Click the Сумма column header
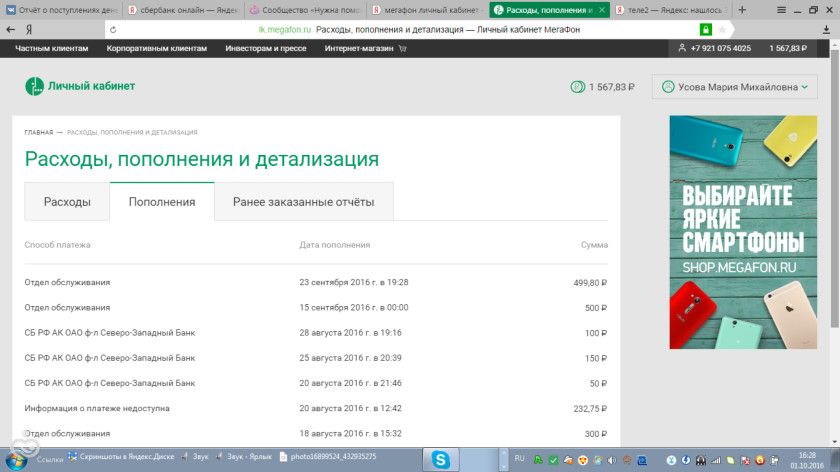 (x=594, y=245)
